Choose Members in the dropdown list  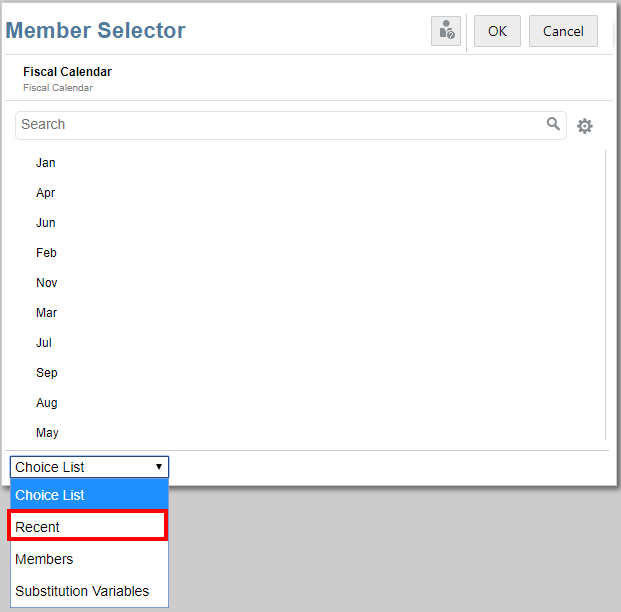click(88, 559)
